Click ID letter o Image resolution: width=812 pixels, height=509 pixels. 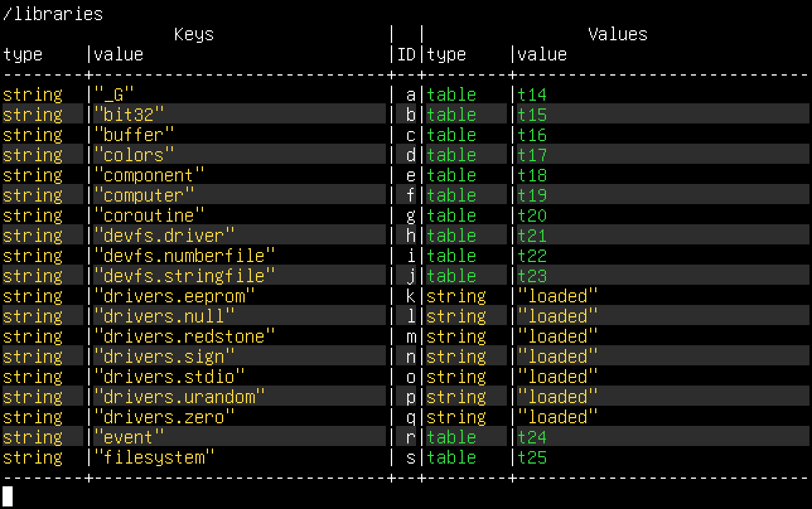click(x=411, y=377)
